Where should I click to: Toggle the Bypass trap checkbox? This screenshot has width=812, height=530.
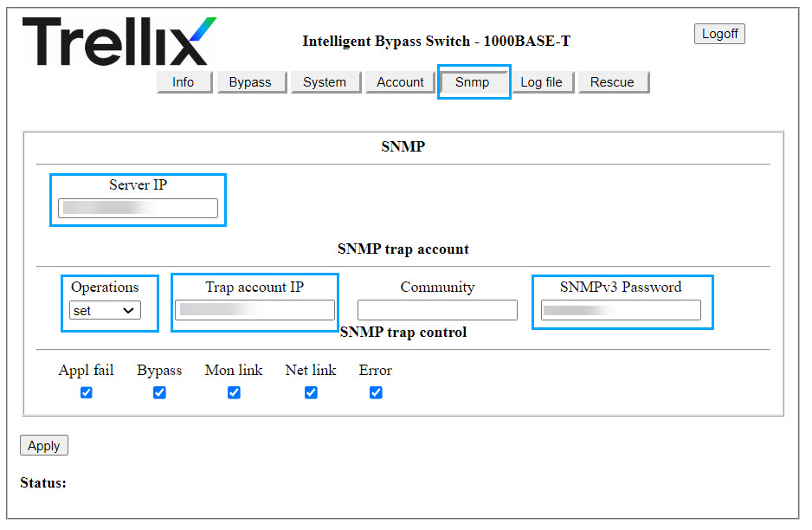click(x=159, y=392)
